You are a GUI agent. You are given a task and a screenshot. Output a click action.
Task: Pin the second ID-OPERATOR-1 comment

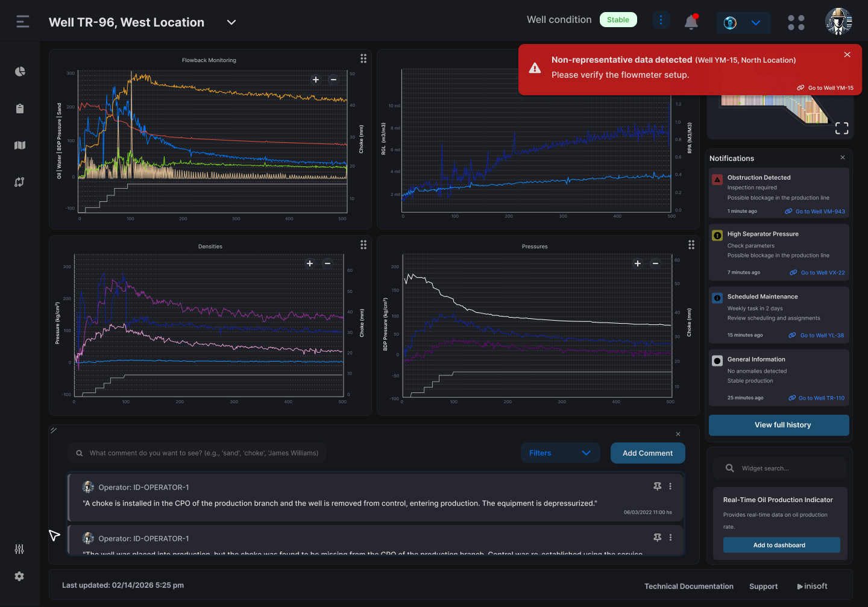coord(658,537)
